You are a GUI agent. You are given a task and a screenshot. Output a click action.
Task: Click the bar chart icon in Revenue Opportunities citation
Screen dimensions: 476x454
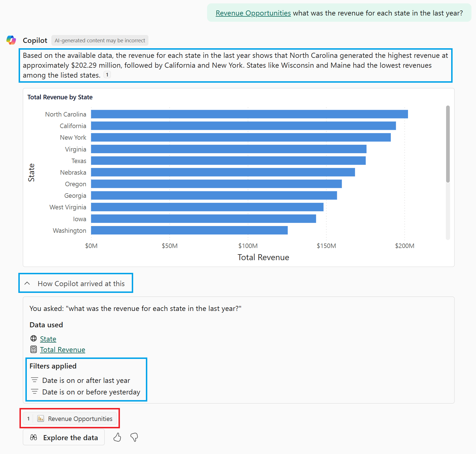tap(41, 418)
